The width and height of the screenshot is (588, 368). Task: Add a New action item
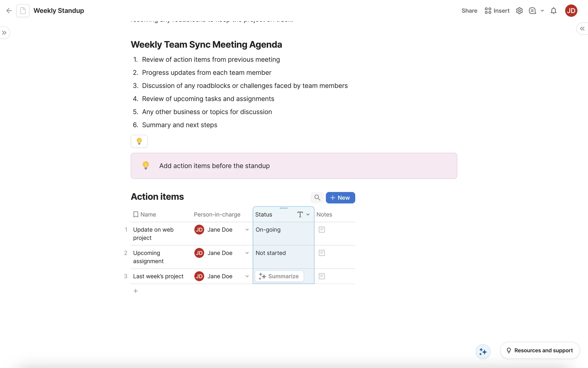point(340,198)
